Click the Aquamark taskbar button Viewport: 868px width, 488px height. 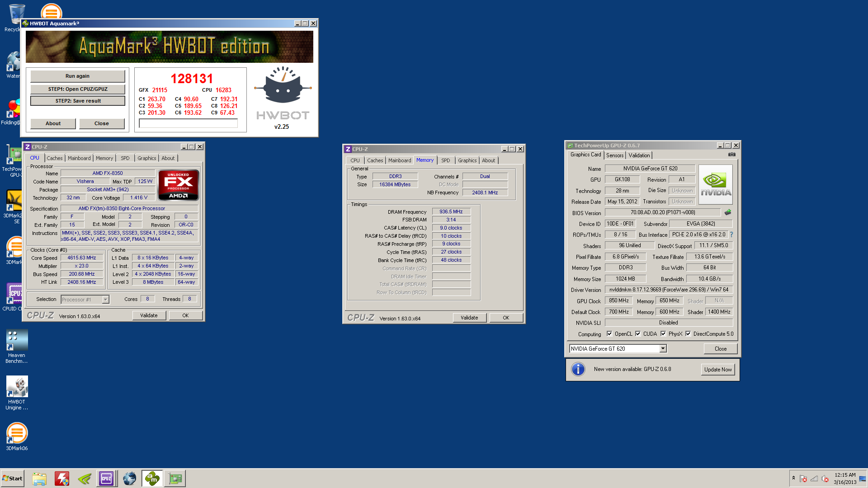[x=152, y=479]
